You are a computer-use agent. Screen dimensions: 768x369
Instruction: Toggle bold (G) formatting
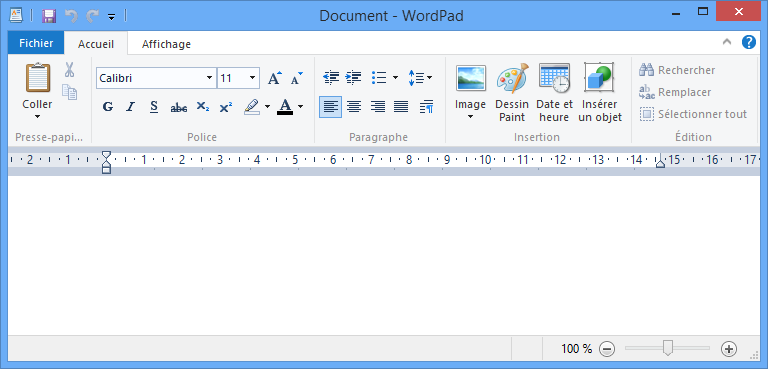tap(108, 106)
